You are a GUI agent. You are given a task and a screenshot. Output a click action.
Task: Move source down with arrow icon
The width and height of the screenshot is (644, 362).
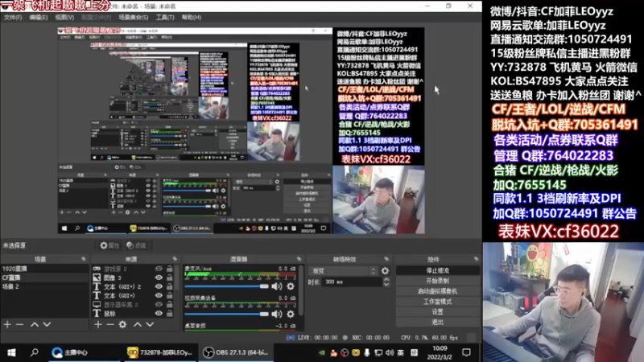coord(150,325)
